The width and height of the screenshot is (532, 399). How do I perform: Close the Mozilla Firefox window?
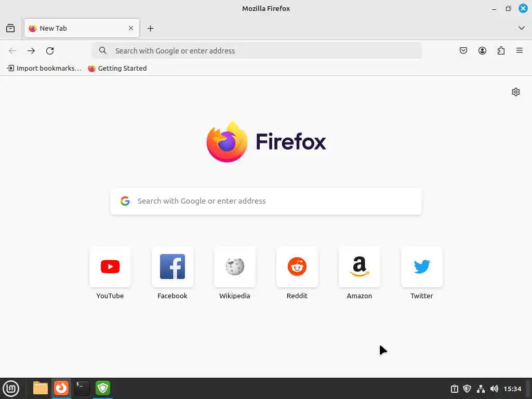(523, 8)
